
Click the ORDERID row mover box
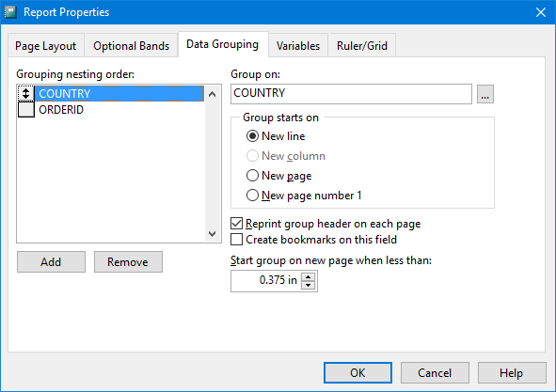(x=26, y=110)
